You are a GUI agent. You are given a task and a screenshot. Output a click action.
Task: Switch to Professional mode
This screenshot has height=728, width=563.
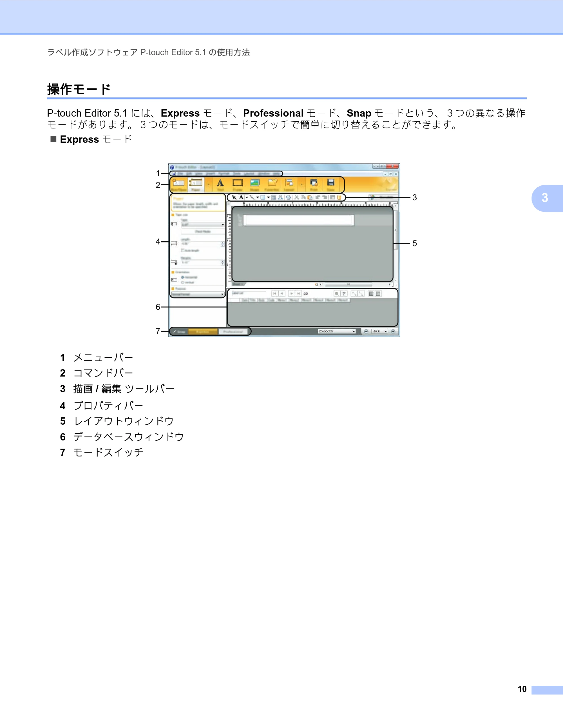tap(233, 331)
